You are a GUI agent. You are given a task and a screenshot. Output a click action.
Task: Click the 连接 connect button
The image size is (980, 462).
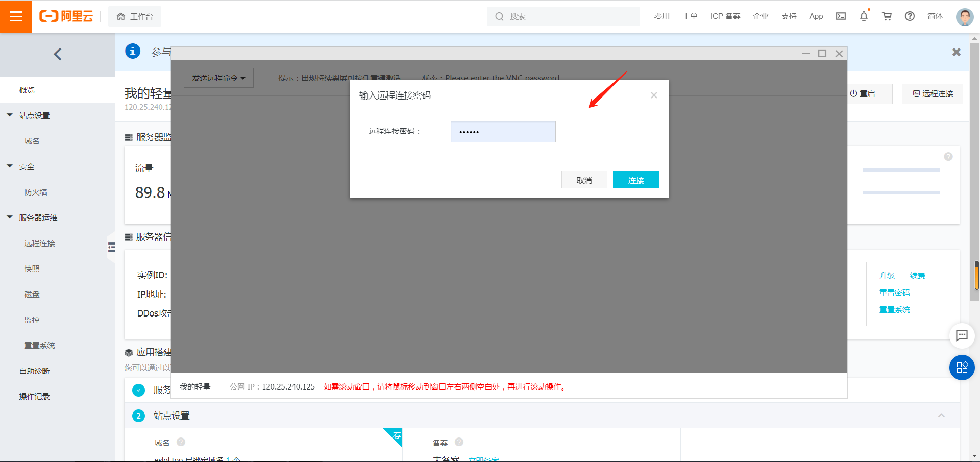[x=635, y=180]
